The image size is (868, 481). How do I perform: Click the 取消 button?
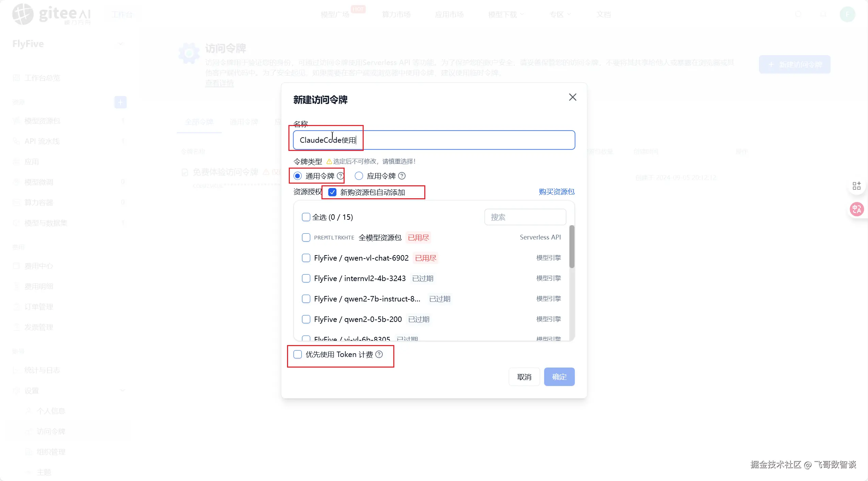coord(524,377)
